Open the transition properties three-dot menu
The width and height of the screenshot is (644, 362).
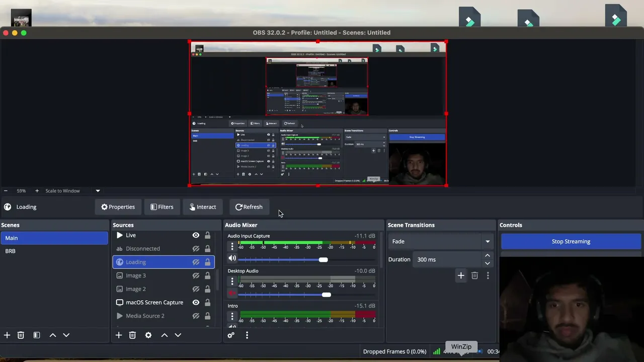click(488, 276)
